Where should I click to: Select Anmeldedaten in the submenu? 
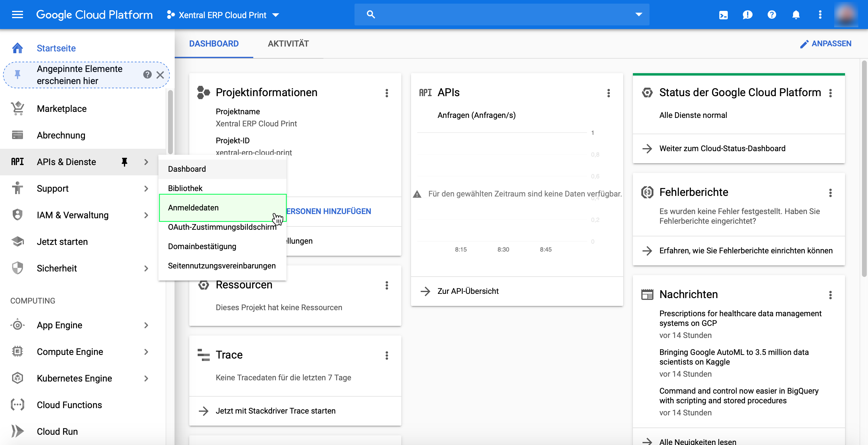[193, 208]
